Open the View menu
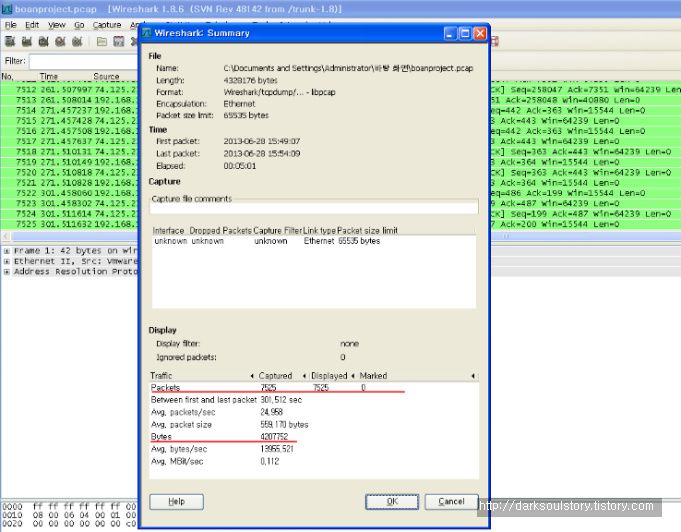Screen dimensions: 681x532 point(56,25)
